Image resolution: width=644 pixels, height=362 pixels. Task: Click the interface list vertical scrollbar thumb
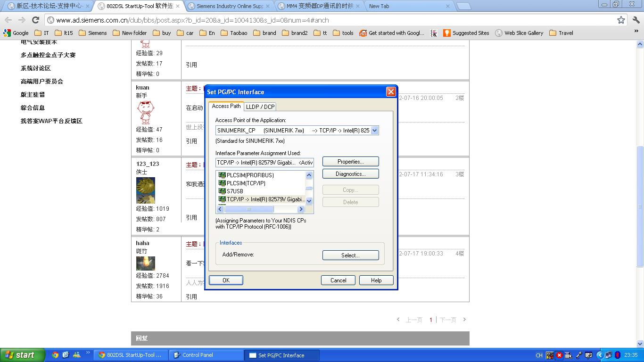(x=309, y=188)
